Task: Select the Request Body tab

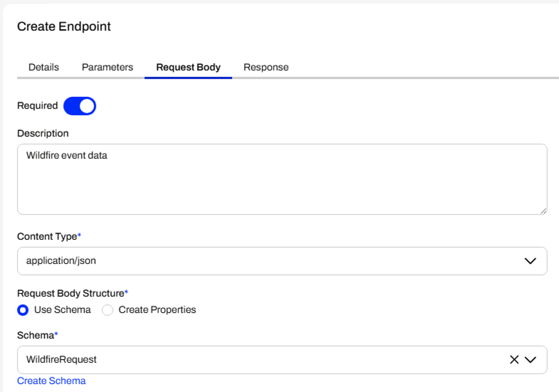Action: (x=188, y=67)
